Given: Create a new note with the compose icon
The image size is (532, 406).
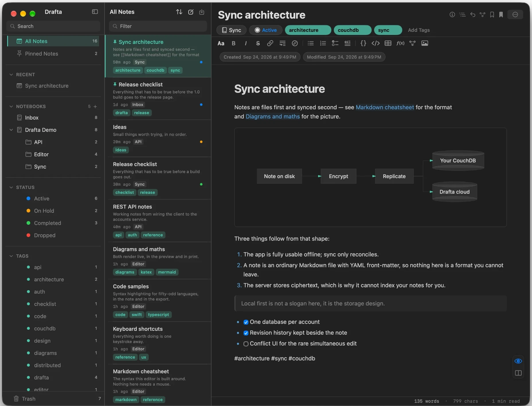Looking at the screenshot, I should point(191,12).
